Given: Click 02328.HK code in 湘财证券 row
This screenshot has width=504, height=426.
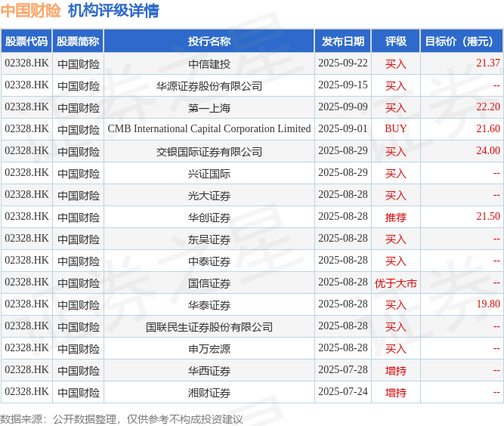Looking at the screenshot, I should 26,391.
